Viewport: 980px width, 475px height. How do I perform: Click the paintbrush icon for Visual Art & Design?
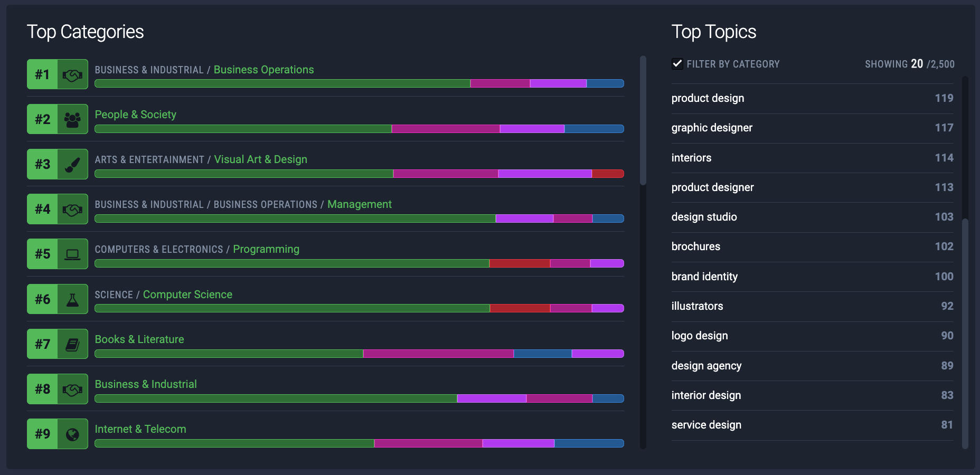[72, 164]
